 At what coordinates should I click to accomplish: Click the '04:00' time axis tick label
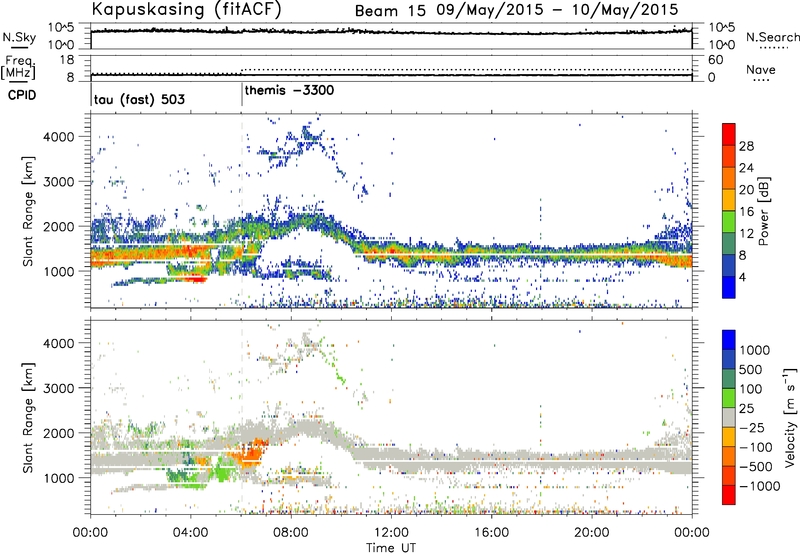point(191,533)
